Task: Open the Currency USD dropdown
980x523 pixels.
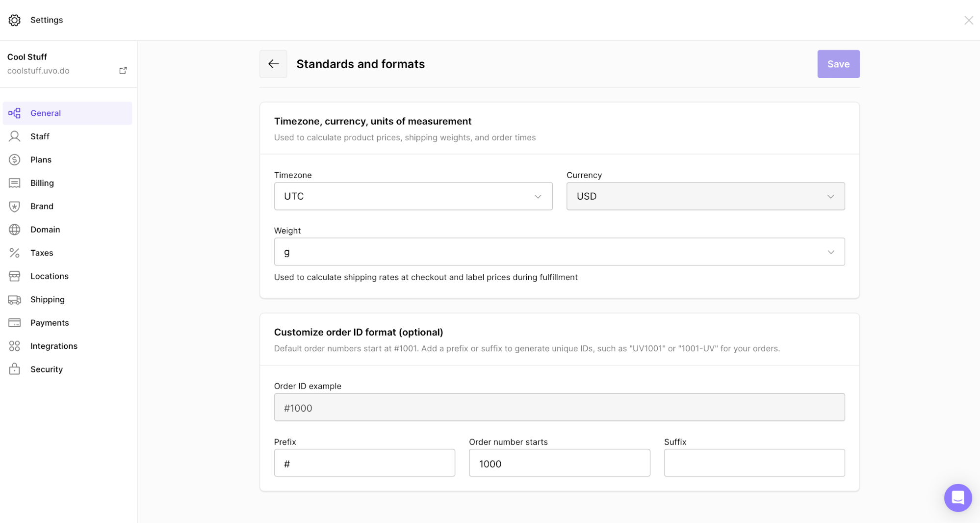Action: click(x=705, y=196)
